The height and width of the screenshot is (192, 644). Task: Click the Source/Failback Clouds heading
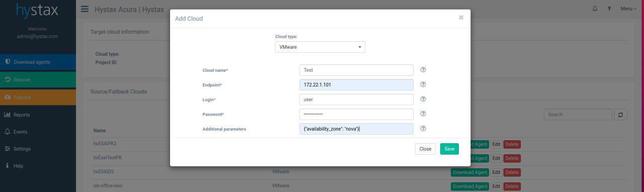coord(119,92)
